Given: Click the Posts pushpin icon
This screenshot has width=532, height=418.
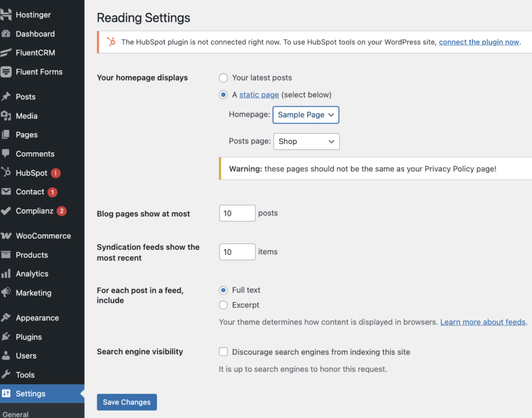Looking at the screenshot, I should pyautogui.click(x=6, y=97).
